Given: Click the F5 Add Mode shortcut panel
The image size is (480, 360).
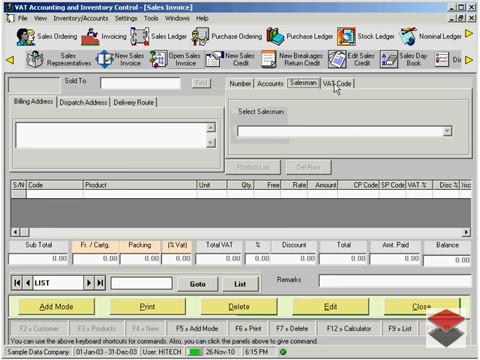Looking at the screenshot, I should tap(197, 329).
